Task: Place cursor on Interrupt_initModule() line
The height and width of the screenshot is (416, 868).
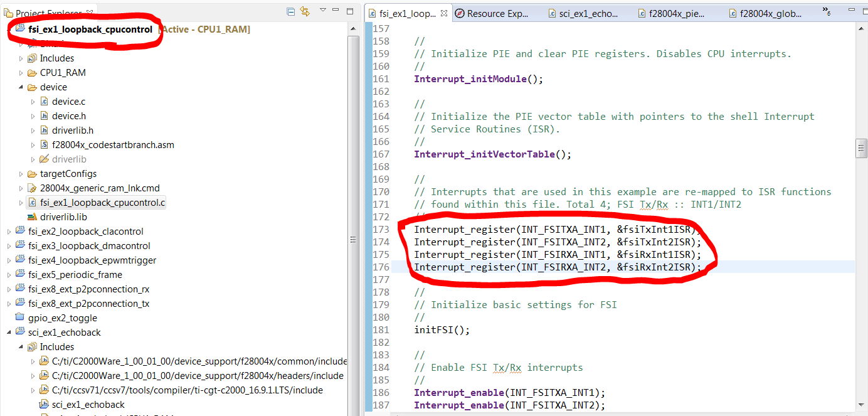Action: click(x=478, y=79)
